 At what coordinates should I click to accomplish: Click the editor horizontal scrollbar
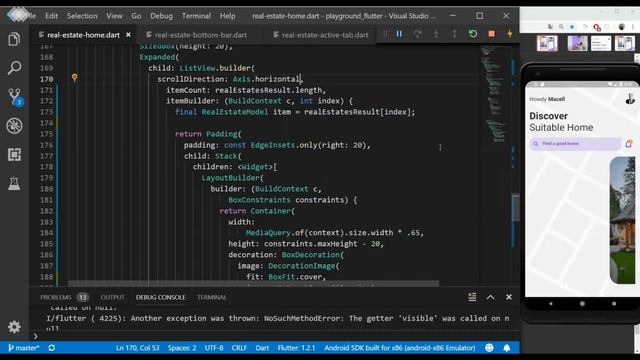[x=253, y=283]
